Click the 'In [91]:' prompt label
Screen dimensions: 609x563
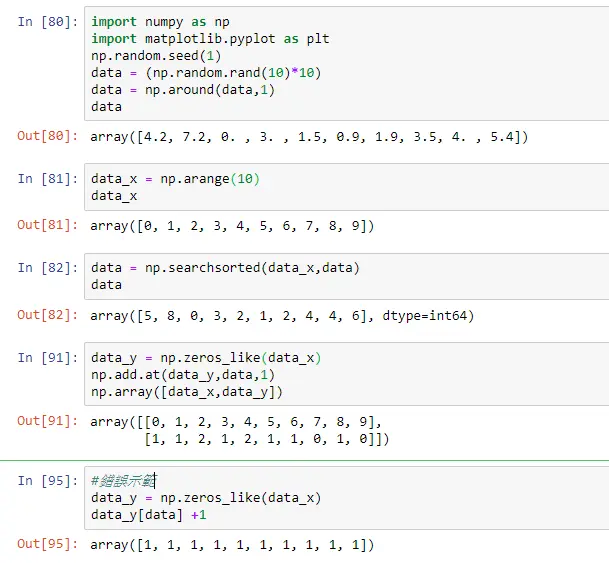[x=48, y=358]
